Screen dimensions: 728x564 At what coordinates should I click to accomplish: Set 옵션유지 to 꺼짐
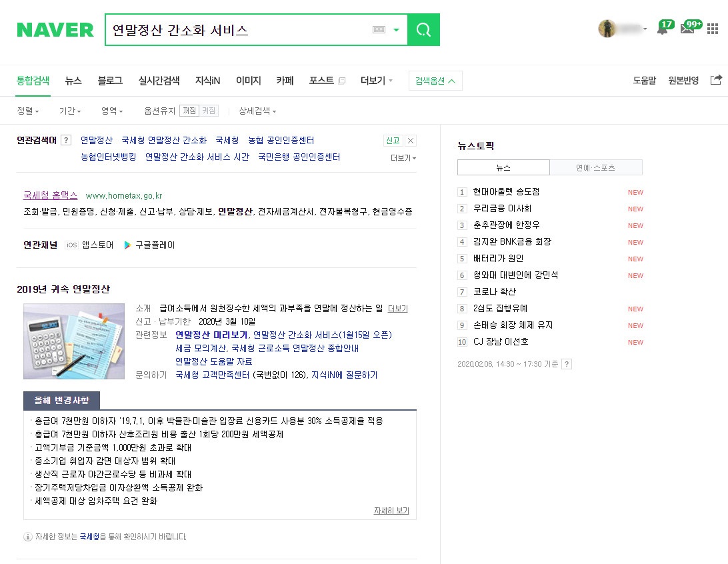[x=189, y=111]
